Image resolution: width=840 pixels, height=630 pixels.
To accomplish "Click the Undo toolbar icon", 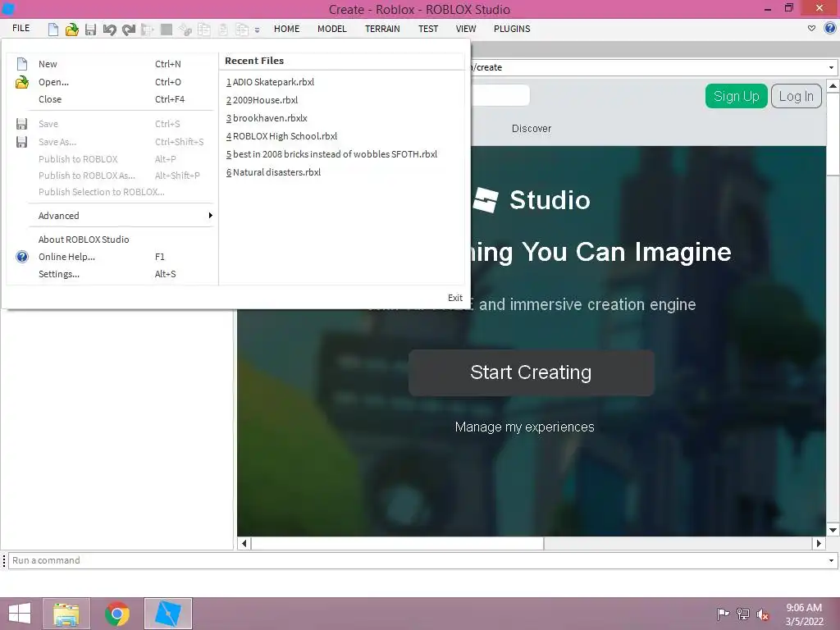I will (x=109, y=29).
